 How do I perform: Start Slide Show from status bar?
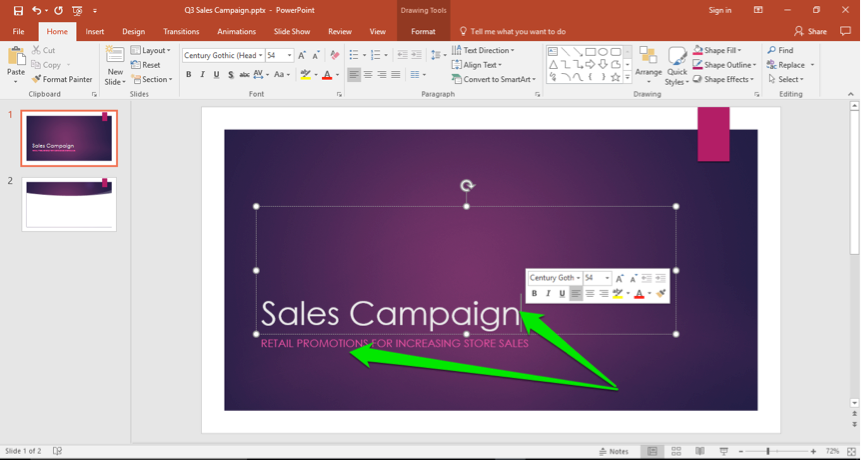724,451
